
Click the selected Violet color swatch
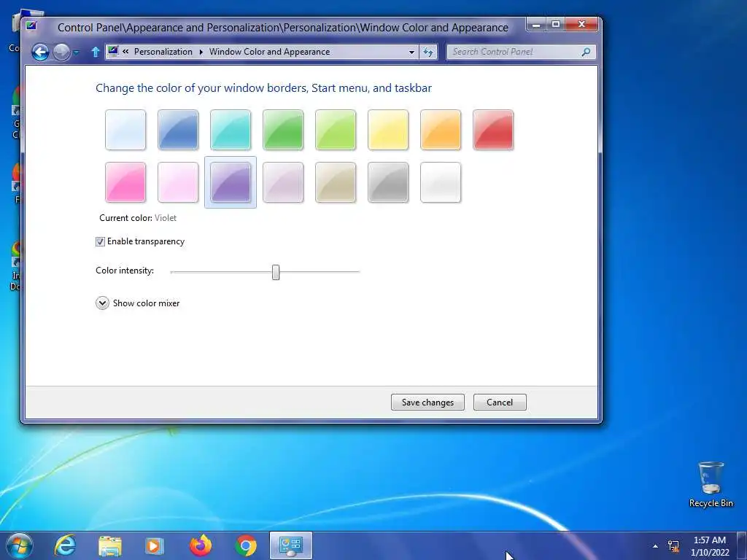[231, 182]
